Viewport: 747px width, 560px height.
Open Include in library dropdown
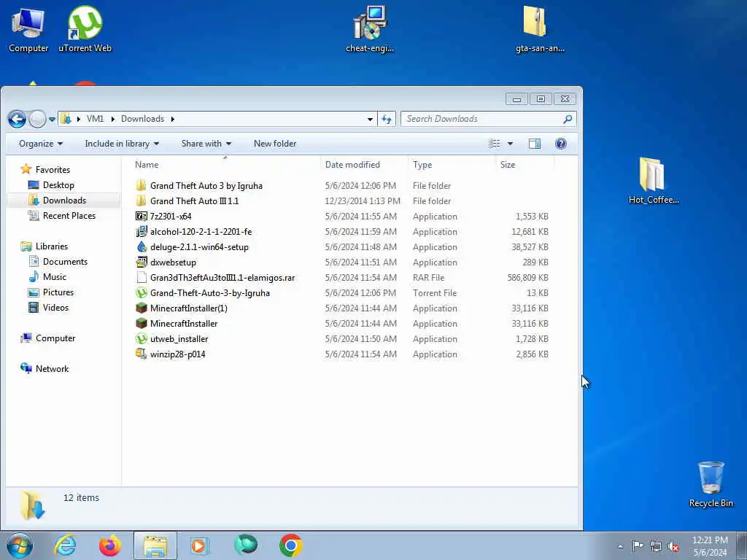pos(122,144)
